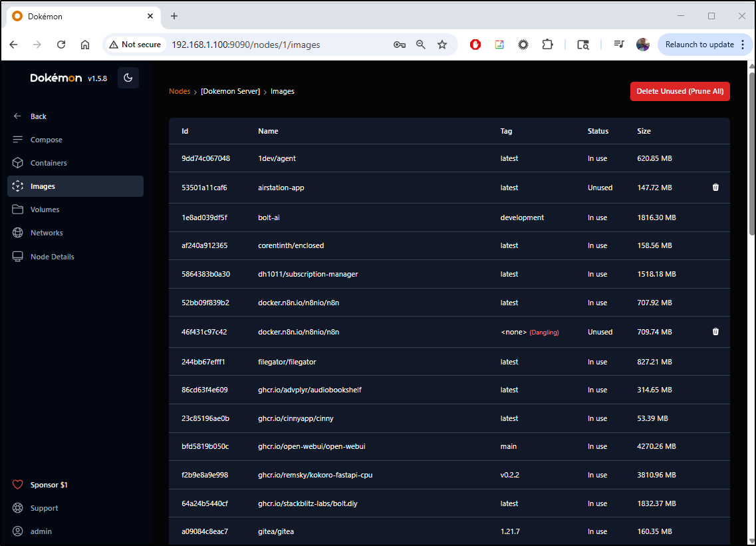Click the Sponsor heart icon
Screen dimensions: 756x546
(x=18, y=485)
